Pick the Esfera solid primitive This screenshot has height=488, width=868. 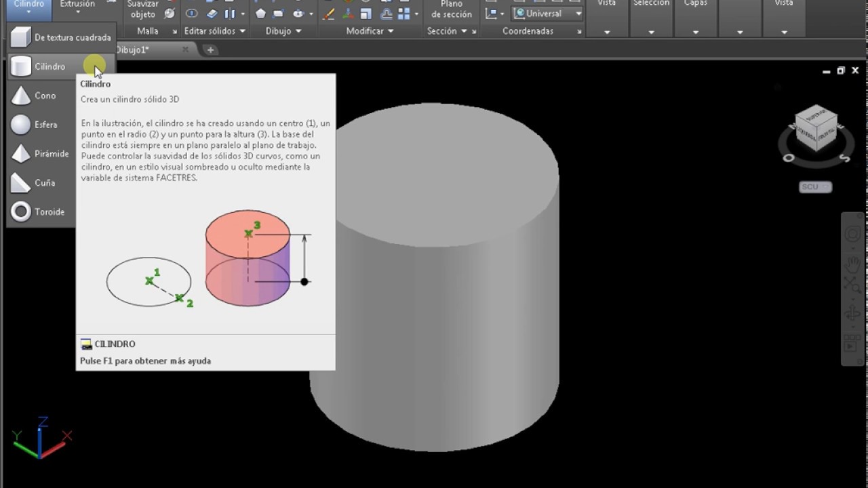tap(42, 125)
